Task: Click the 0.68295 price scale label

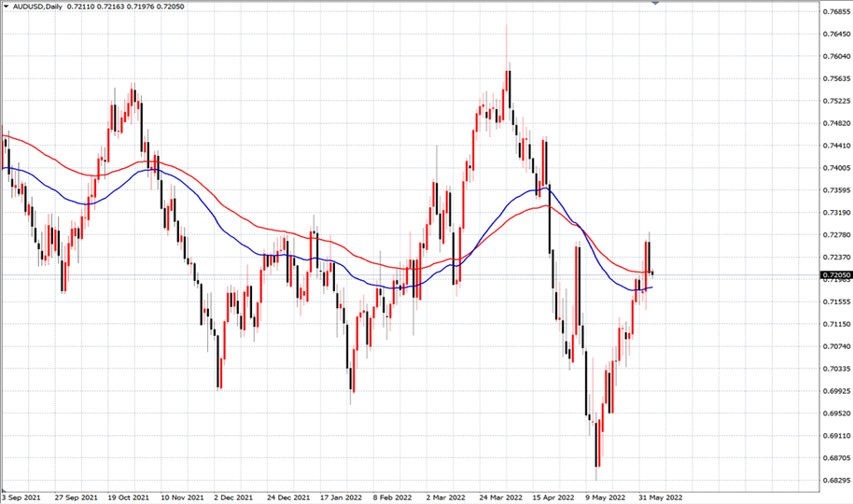Action: tap(837, 481)
